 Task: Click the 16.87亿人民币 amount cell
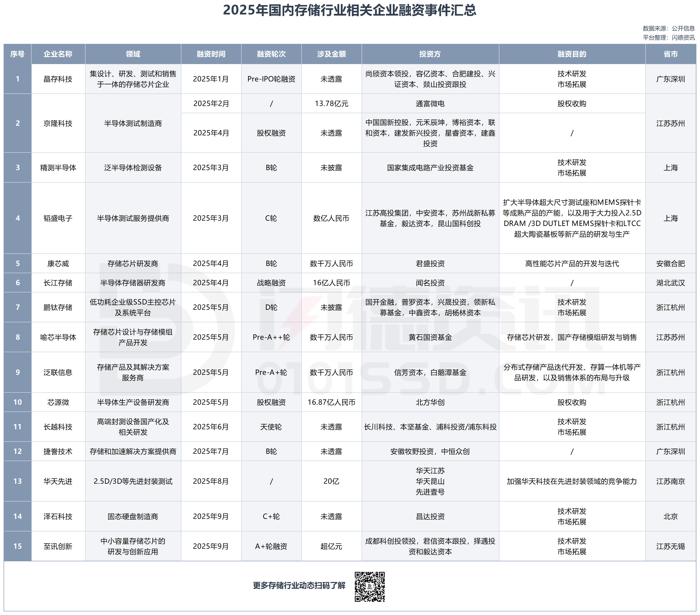(331, 402)
